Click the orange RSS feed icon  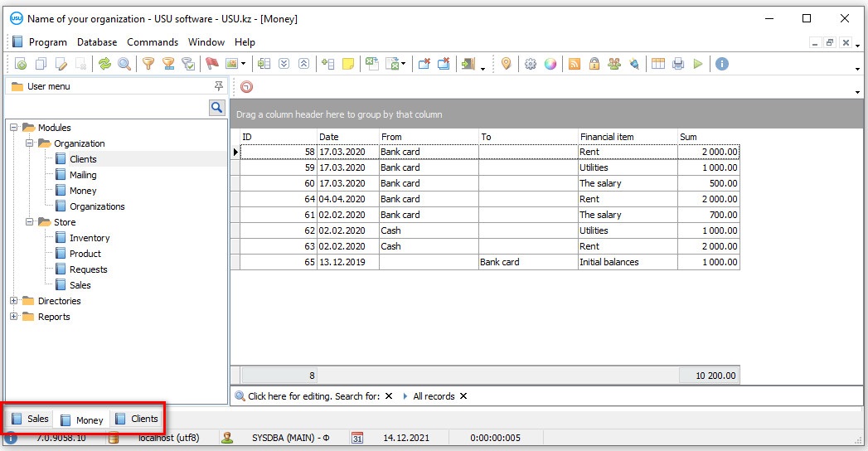(x=575, y=64)
